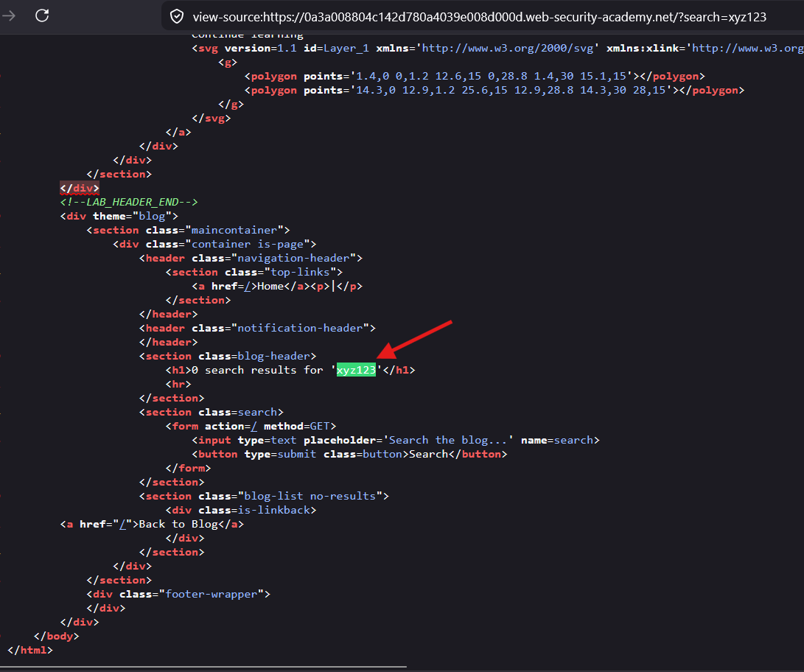Follow the xmlns:xlink w3.org link

(x=747, y=48)
